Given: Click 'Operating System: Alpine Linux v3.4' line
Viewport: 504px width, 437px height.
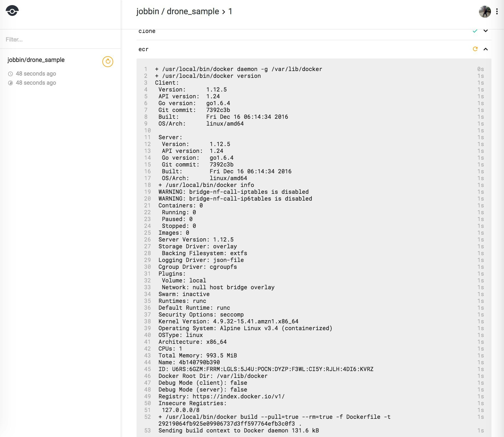Looking at the screenshot, I should pos(245,328).
